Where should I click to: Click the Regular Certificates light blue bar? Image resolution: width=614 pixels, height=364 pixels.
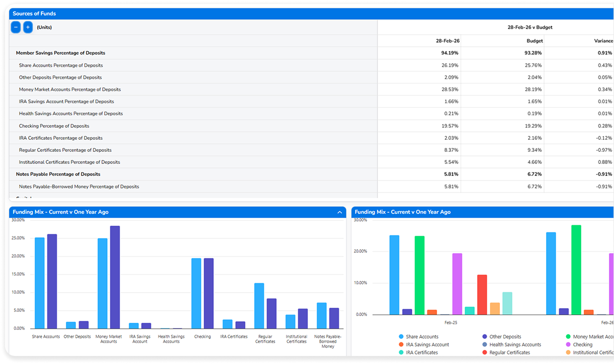pyautogui.click(x=259, y=306)
